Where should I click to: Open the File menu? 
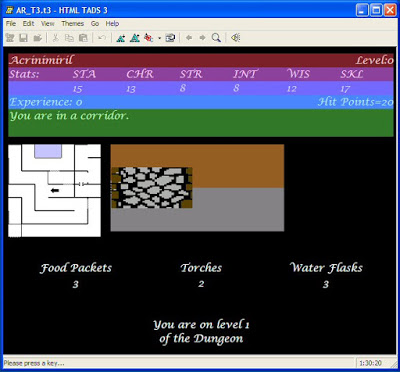click(11, 24)
